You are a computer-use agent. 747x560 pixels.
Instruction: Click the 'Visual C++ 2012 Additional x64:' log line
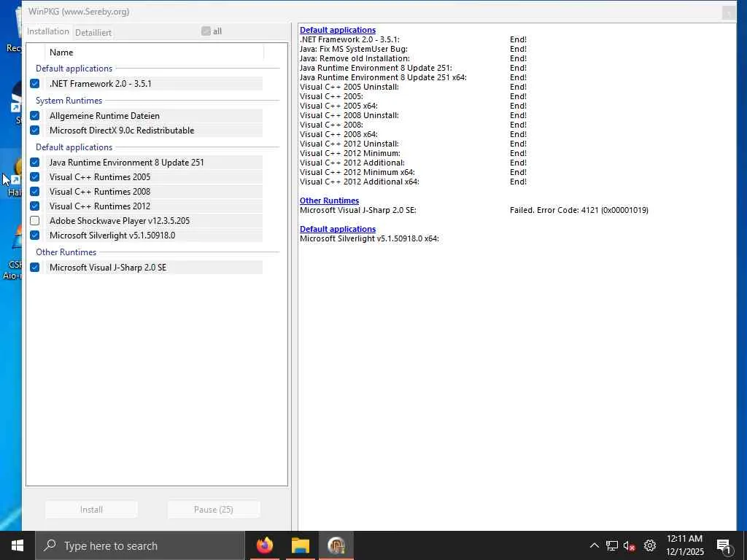pyautogui.click(x=360, y=182)
